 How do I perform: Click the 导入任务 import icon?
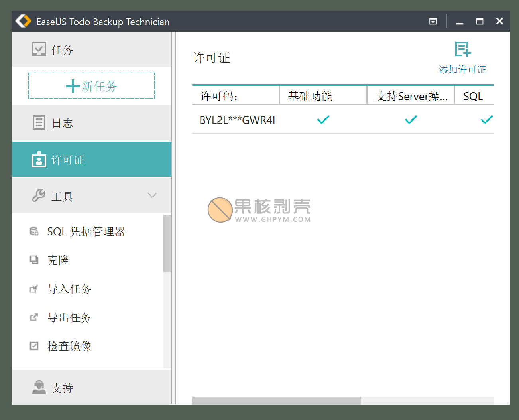pyautogui.click(x=35, y=288)
